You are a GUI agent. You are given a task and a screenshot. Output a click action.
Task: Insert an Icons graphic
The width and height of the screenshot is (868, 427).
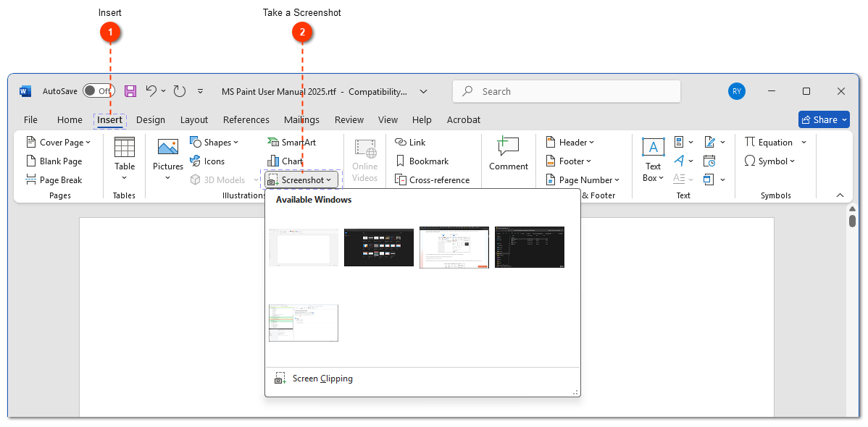coord(208,161)
